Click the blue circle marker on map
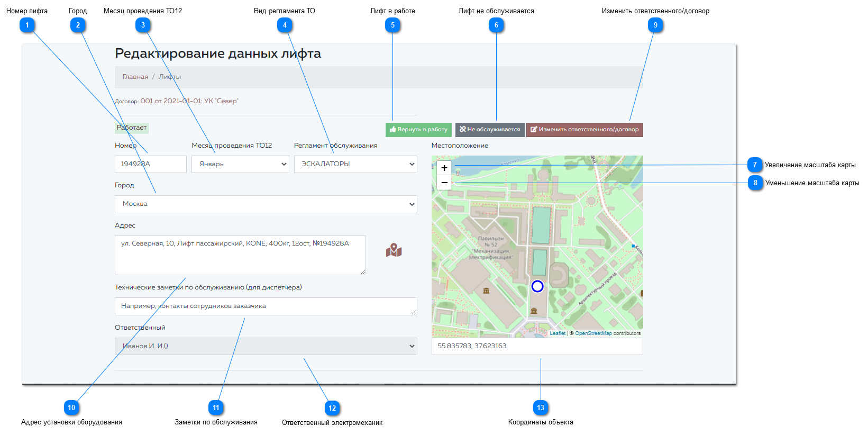 537,286
